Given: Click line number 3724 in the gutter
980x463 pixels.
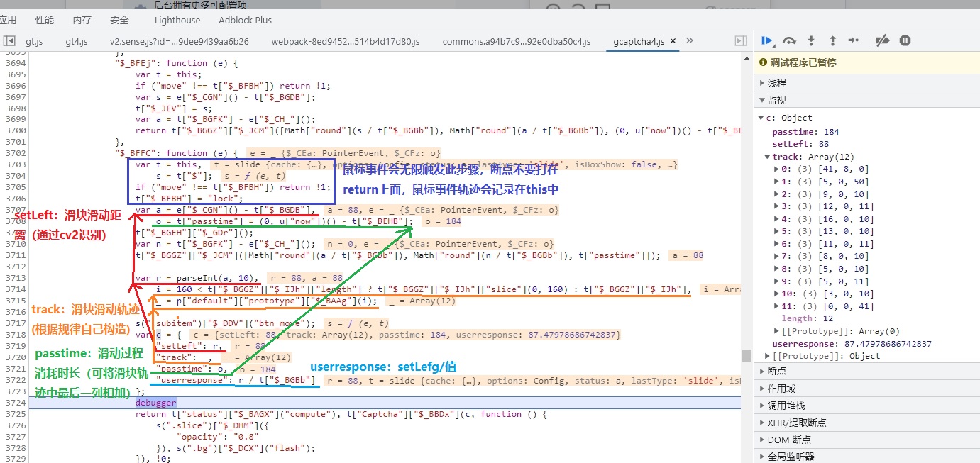Looking at the screenshot, I should (14, 403).
